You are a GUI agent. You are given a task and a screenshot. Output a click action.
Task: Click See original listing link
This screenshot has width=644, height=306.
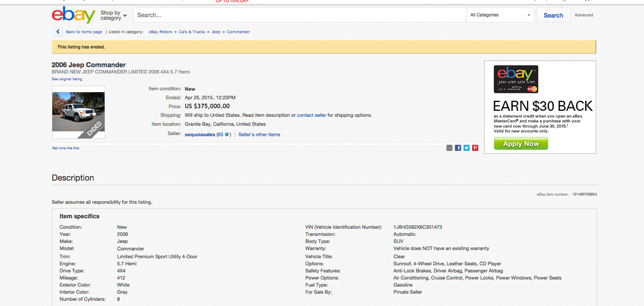(67, 79)
